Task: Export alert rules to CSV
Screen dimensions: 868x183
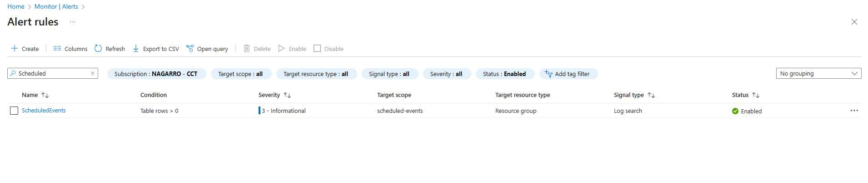Action: pyautogui.click(x=156, y=49)
